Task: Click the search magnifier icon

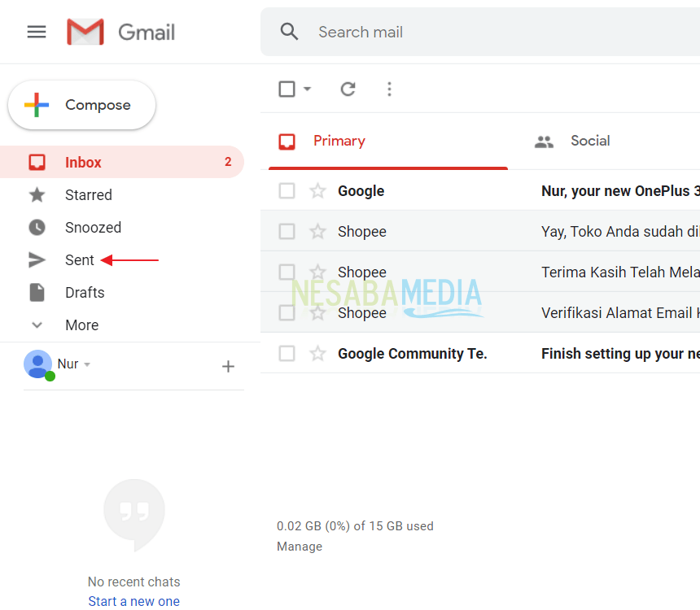Action: (289, 32)
